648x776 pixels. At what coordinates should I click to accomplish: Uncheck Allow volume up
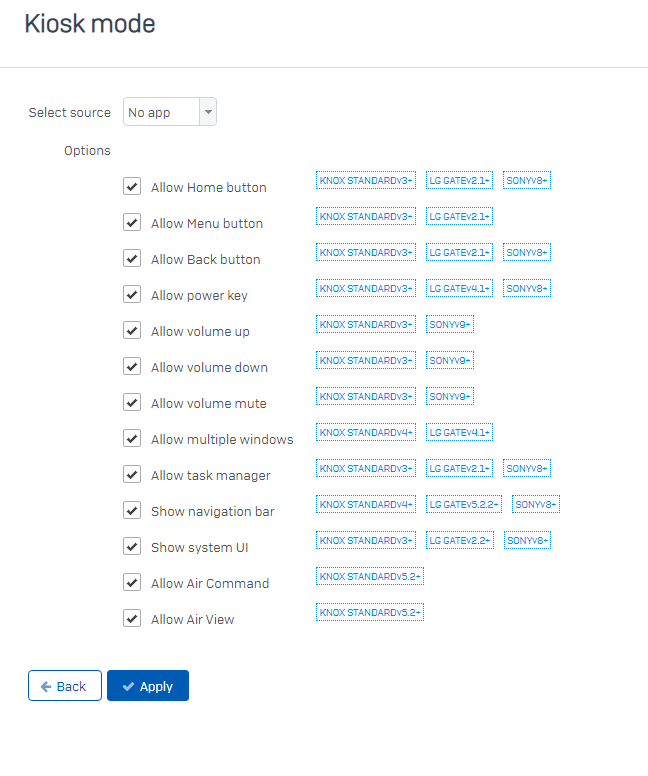coord(132,331)
